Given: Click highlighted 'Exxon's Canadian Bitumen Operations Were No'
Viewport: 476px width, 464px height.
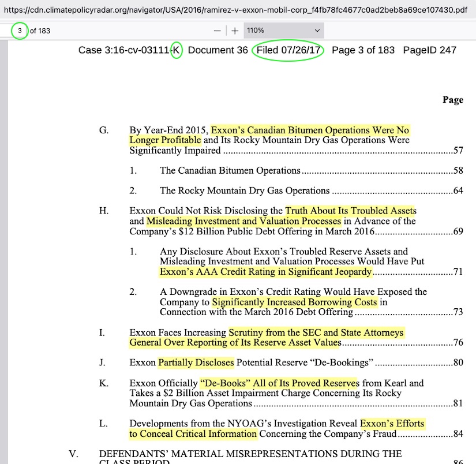Looking at the screenshot, I should [x=310, y=130].
